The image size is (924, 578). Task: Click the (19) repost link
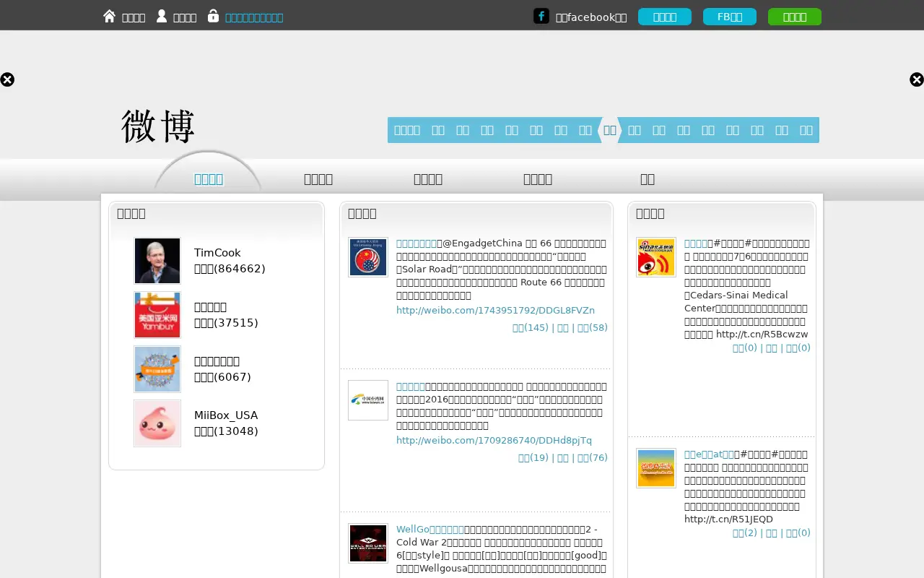(533, 458)
